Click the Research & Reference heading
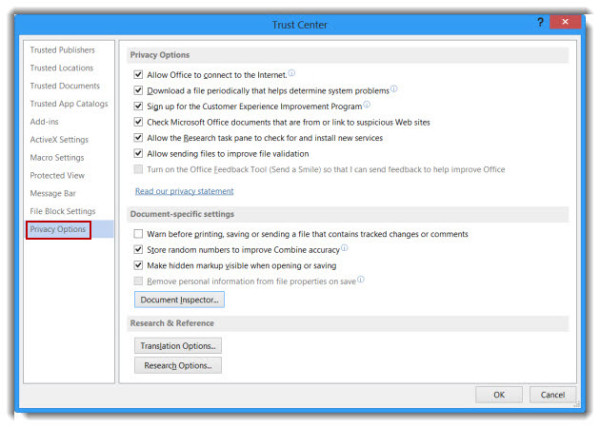Viewport: 600px width, 427px height. pos(172,323)
